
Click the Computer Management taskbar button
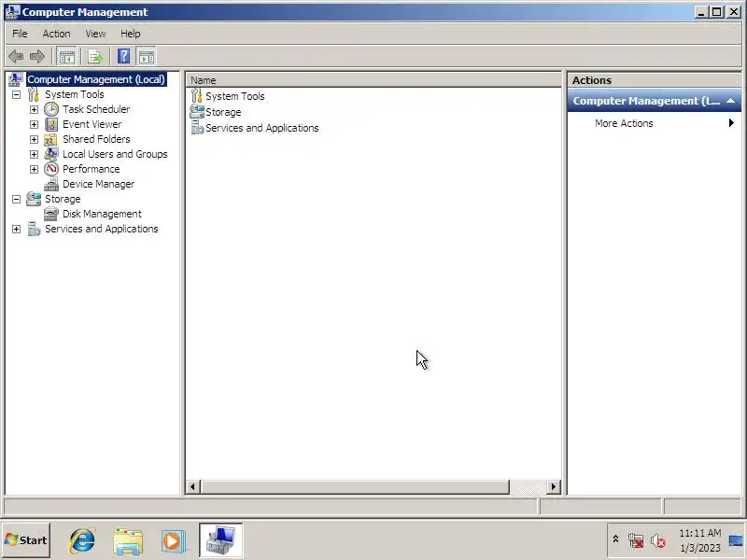click(x=220, y=540)
